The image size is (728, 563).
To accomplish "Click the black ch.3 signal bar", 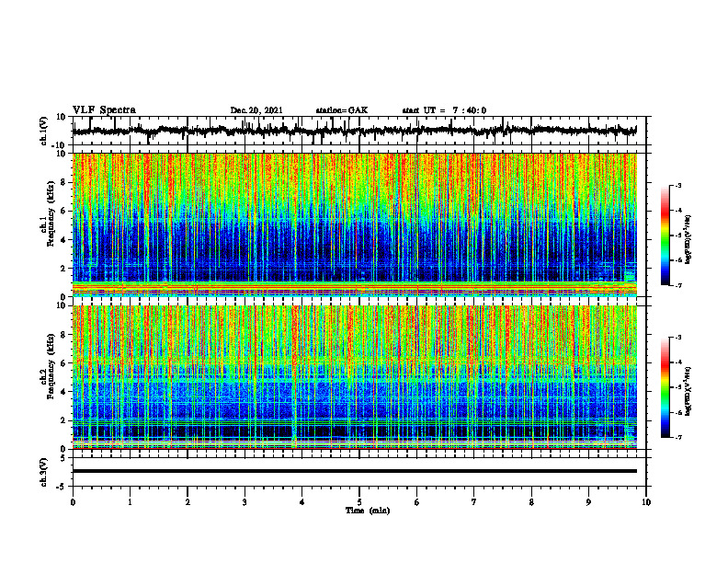I will click(x=354, y=471).
